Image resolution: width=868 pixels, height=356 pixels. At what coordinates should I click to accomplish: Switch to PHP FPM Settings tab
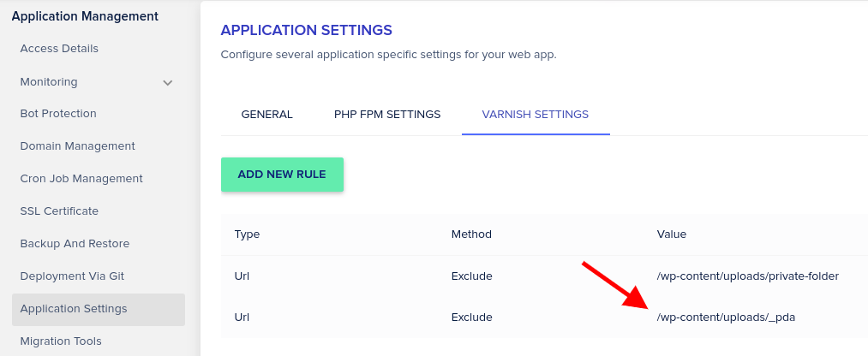[387, 115]
